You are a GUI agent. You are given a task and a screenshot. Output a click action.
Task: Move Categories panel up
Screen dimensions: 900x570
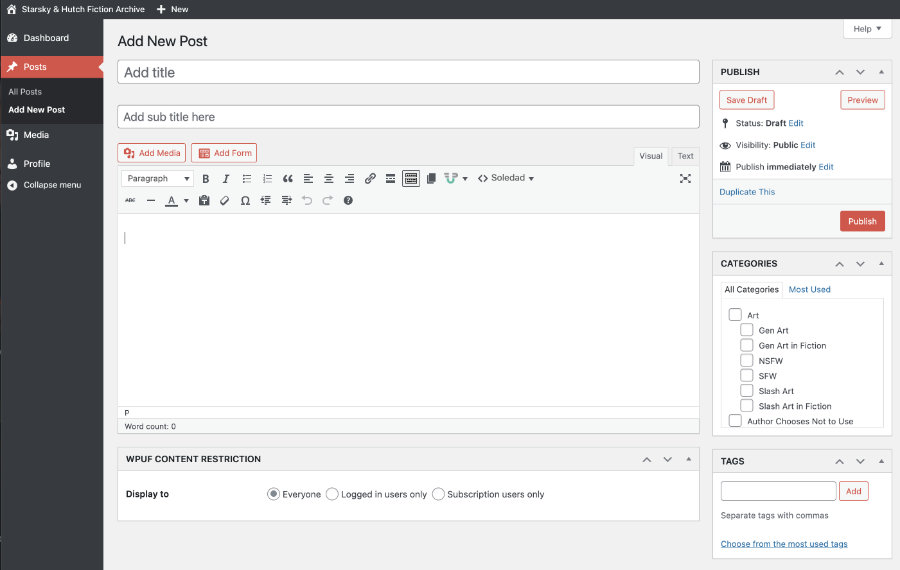839,264
